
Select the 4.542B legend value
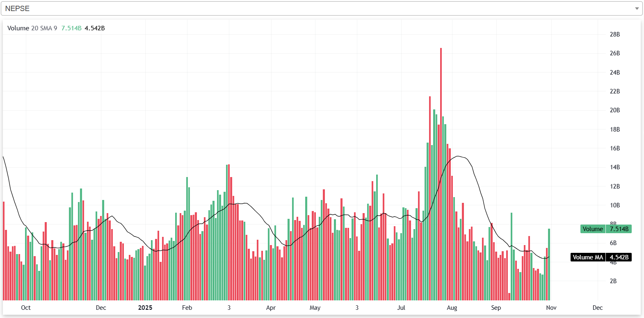[95, 28]
